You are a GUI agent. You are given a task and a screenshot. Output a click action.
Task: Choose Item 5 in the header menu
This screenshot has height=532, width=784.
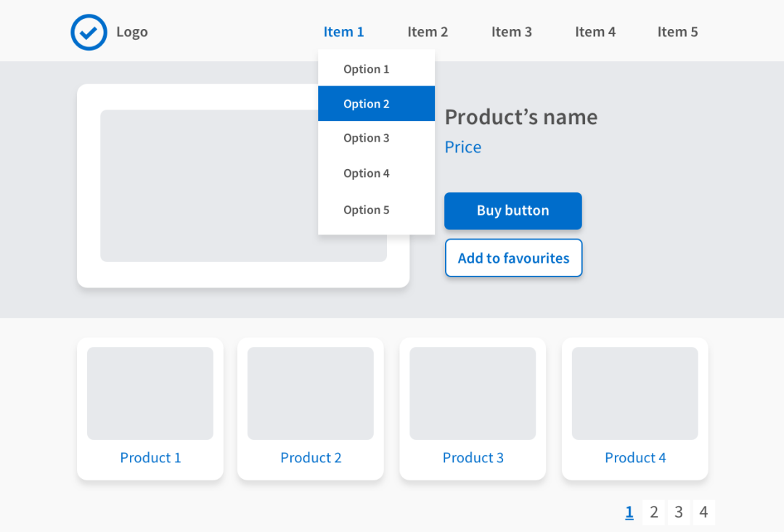(x=677, y=32)
